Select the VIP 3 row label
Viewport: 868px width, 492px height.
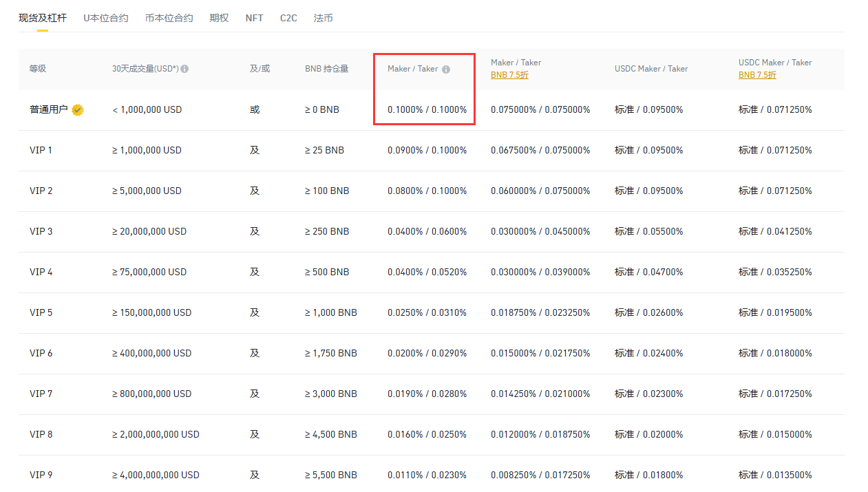41,231
